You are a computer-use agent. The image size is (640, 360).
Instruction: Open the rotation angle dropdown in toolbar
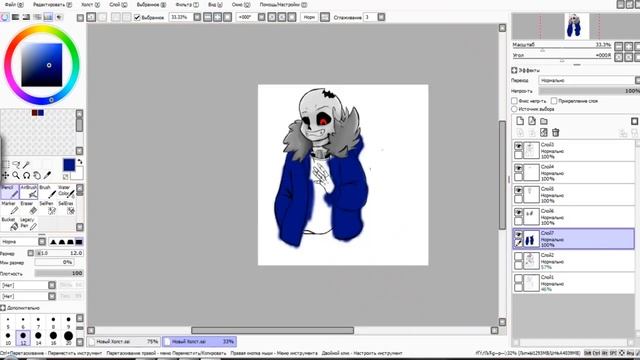point(261,17)
